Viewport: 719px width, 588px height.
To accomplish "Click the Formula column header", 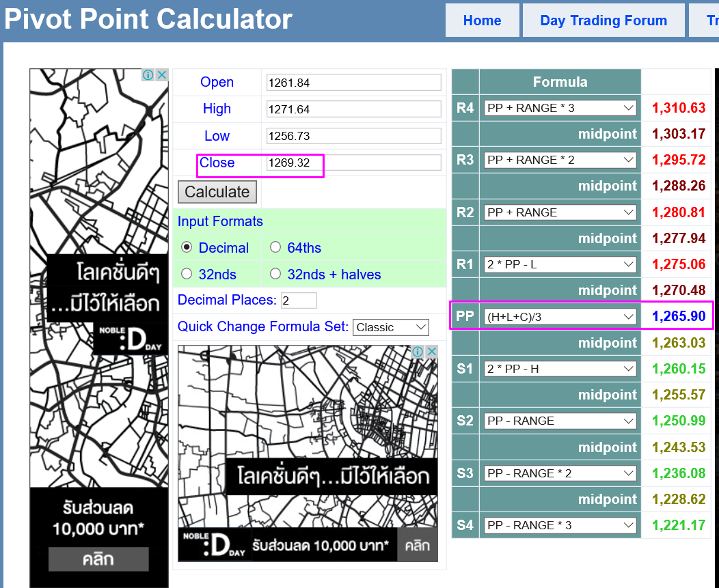I will (560, 82).
